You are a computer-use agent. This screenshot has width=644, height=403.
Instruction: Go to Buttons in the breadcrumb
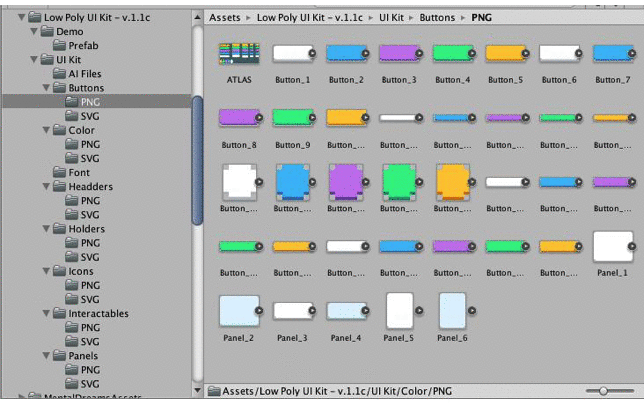pyautogui.click(x=437, y=18)
